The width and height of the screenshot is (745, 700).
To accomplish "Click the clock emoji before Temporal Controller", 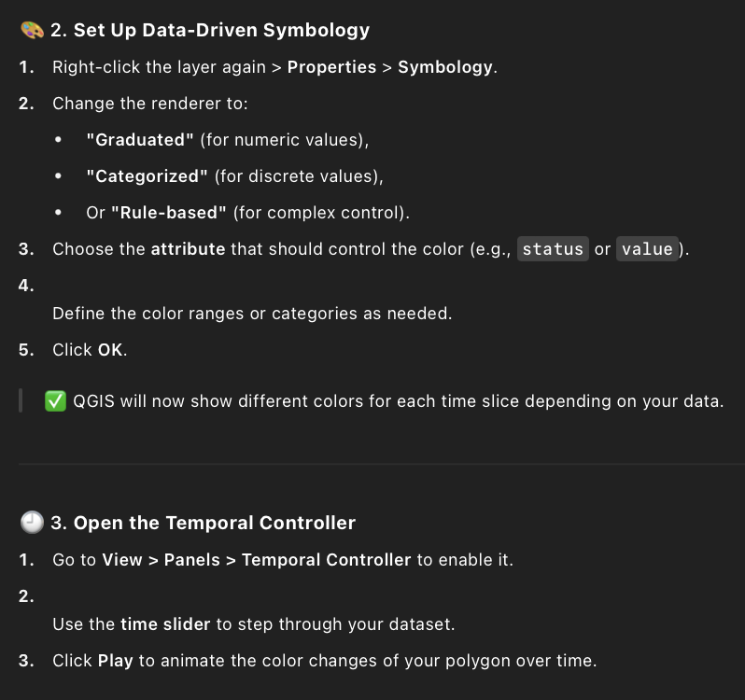I will click(x=32, y=523).
